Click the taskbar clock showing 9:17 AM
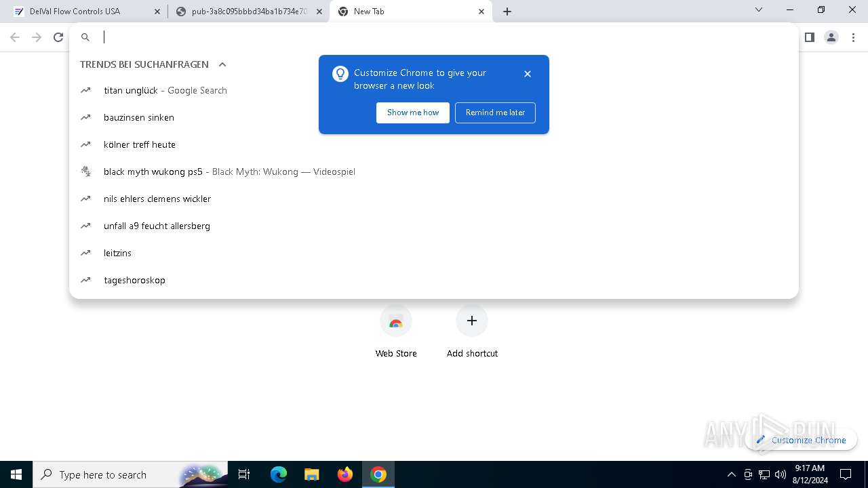 (810, 474)
